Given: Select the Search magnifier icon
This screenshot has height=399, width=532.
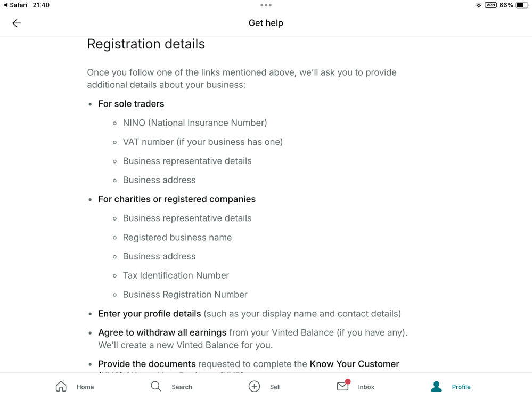Looking at the screenshot, I should pos(155,386).
